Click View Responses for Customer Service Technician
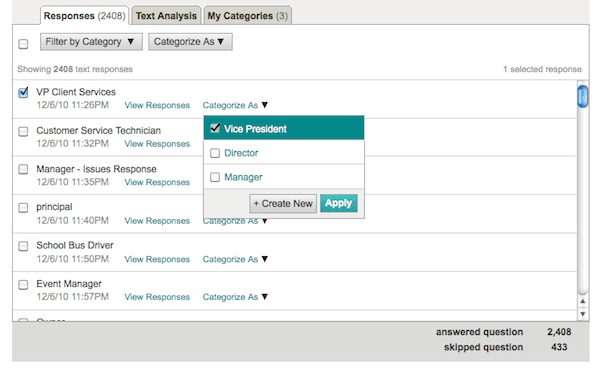Image resolution: width=600 pixels, height=377 pixels. [157, 144]
